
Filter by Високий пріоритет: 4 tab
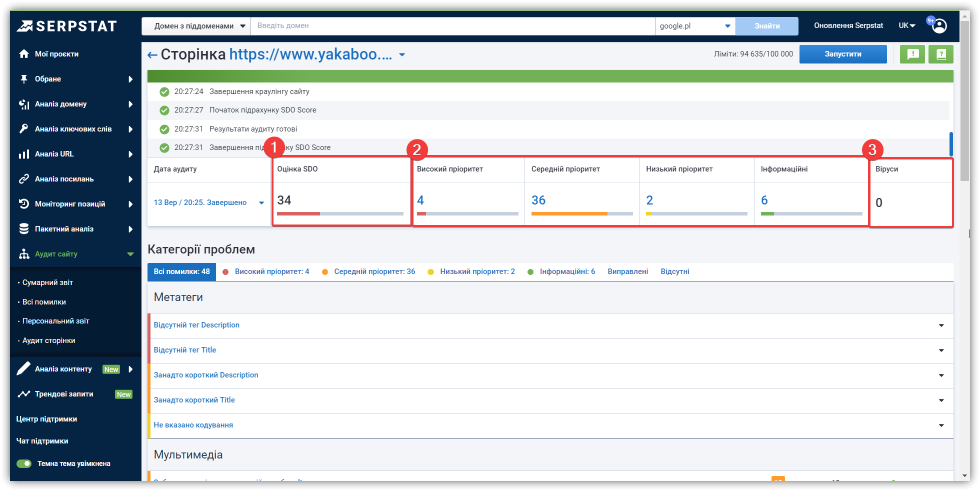266,271
